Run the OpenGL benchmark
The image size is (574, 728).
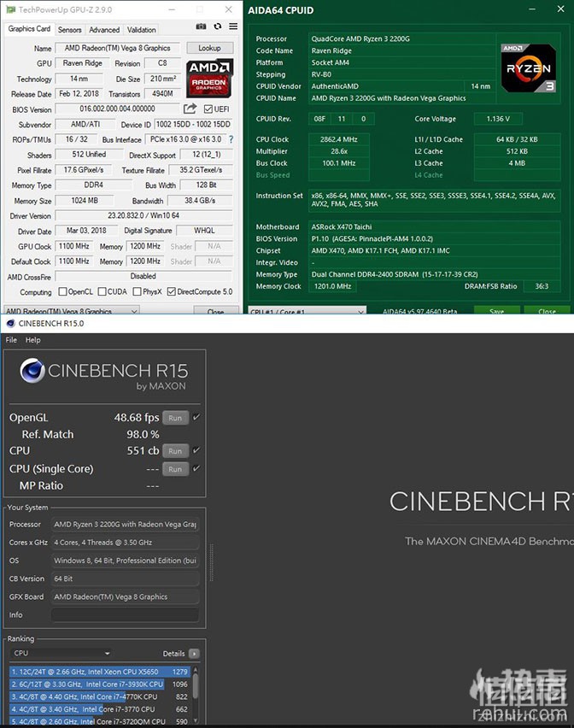[x=175, y=418]
